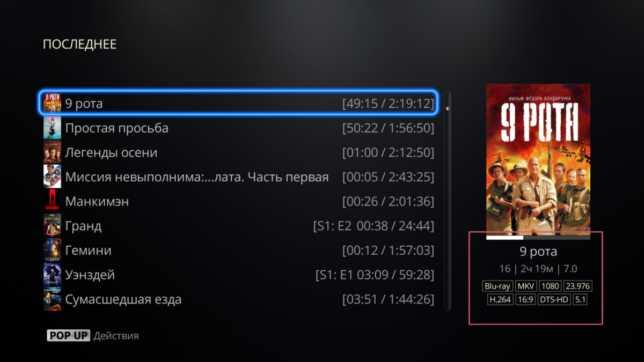The image size is (644, 362).
Task: Select the Миссия невыполнима poster icon
Action: pos(52,177)
